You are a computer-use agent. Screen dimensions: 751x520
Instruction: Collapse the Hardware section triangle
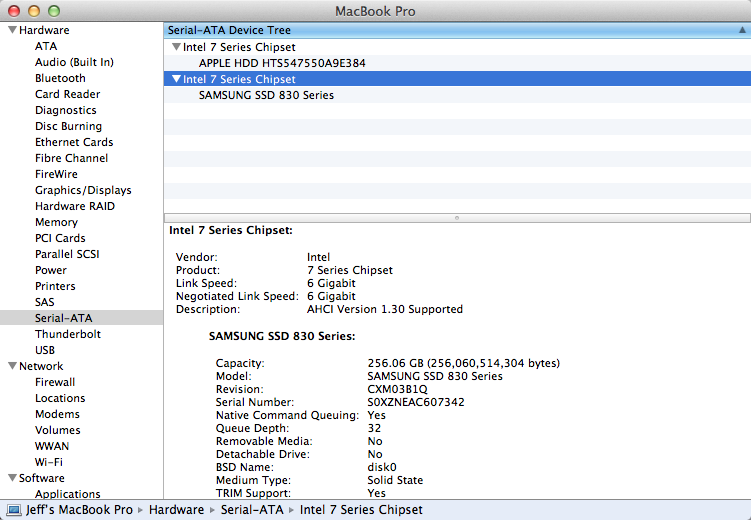point(12,30)
